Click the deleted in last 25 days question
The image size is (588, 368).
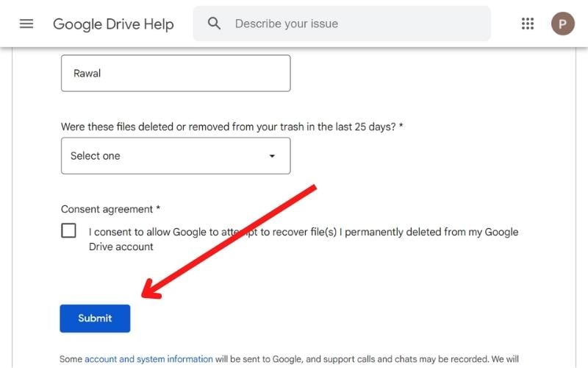point(232,127)
